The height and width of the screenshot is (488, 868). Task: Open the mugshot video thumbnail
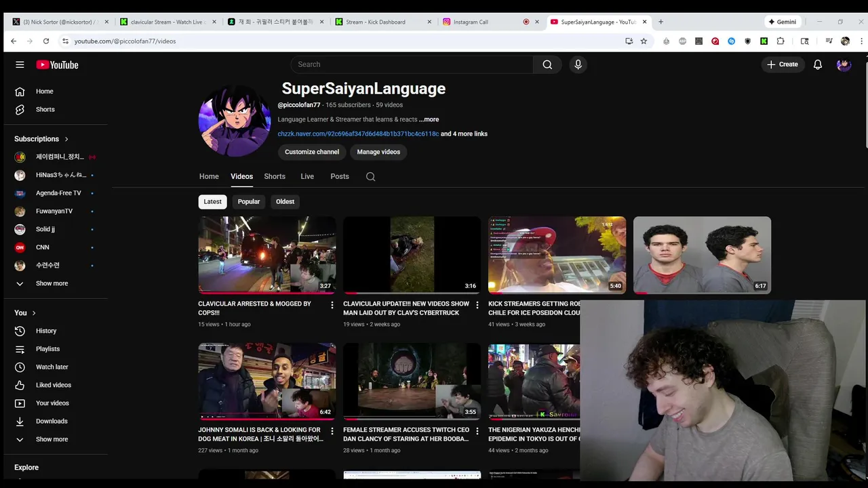pyautogui.click(x=702, y=255)
